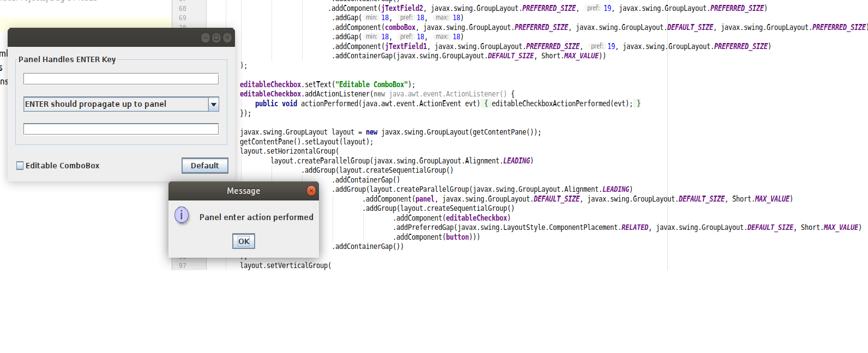Close the Message dialog with red X
868x353 pixels.
click(311, 191)
